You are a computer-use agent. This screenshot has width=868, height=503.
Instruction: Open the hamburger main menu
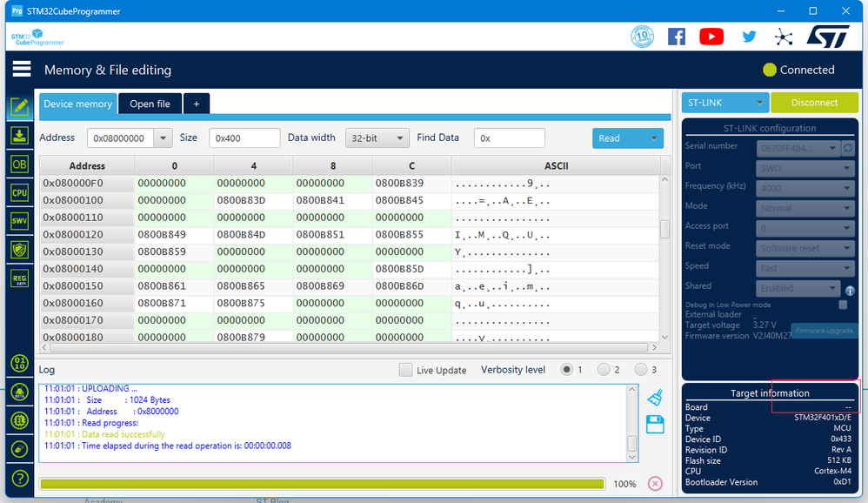point(22,70)
